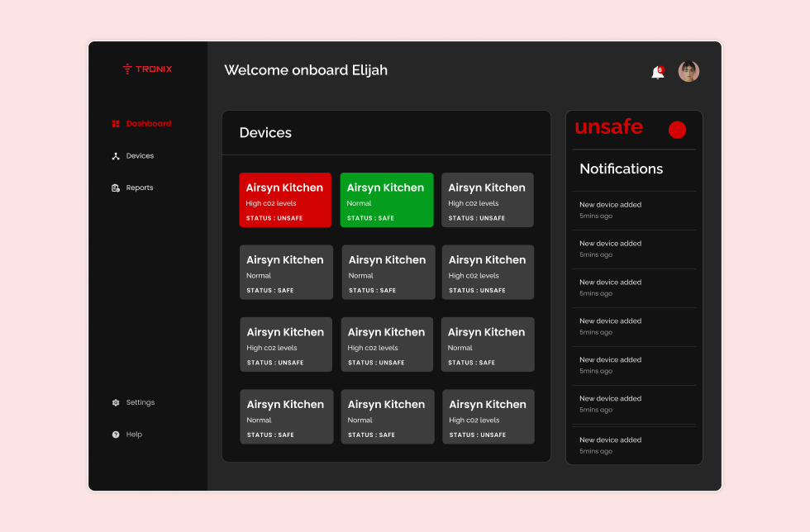Open the user profile avatar
810x532 pixels.
(688, 72)
